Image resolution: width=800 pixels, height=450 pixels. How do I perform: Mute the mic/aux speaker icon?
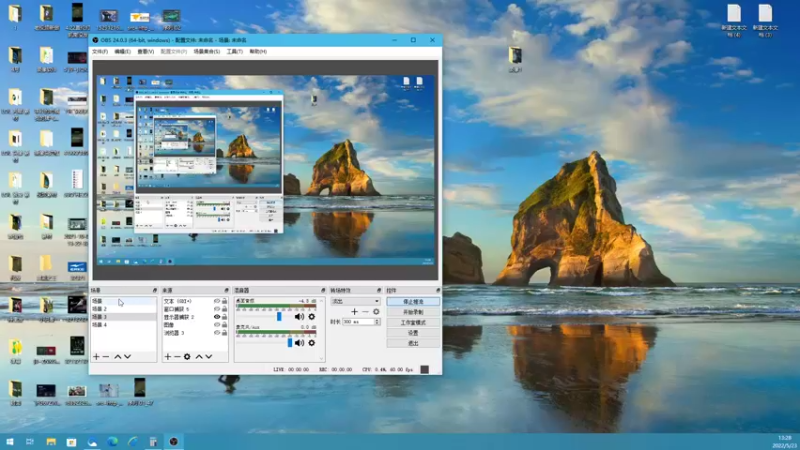(x=299, y=343)
